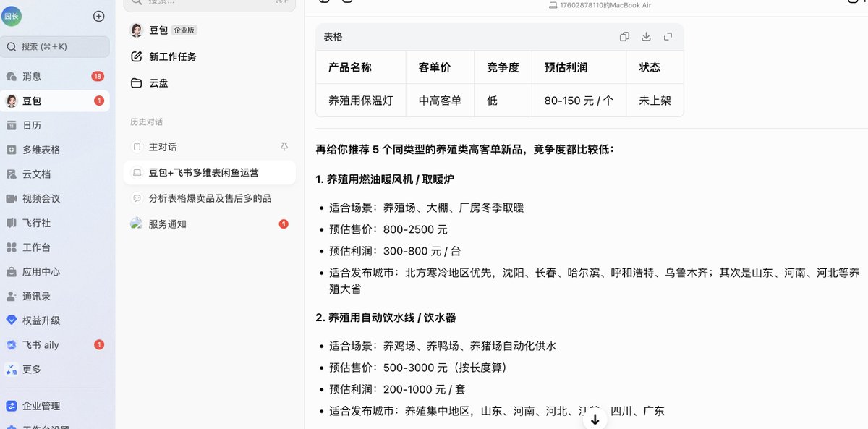This screenshot has height=429, width=868.
Task: Open the 园长 profile avatar
Action: 12,17
